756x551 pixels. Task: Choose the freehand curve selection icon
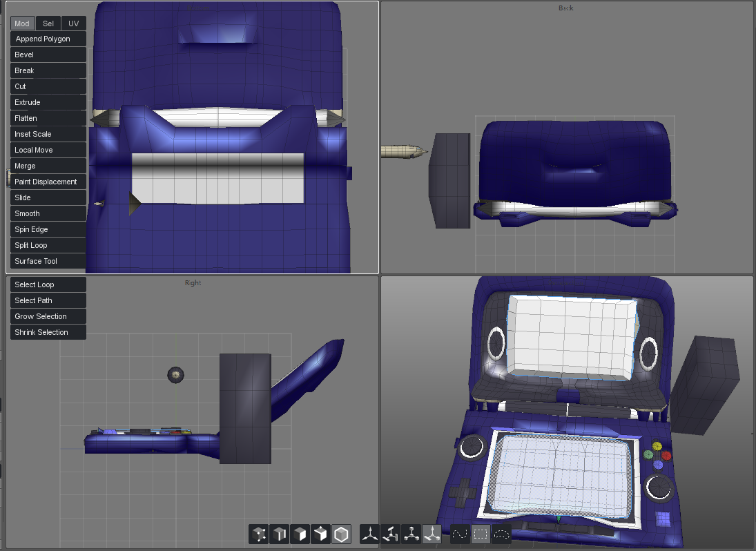(x=460, y=534)
